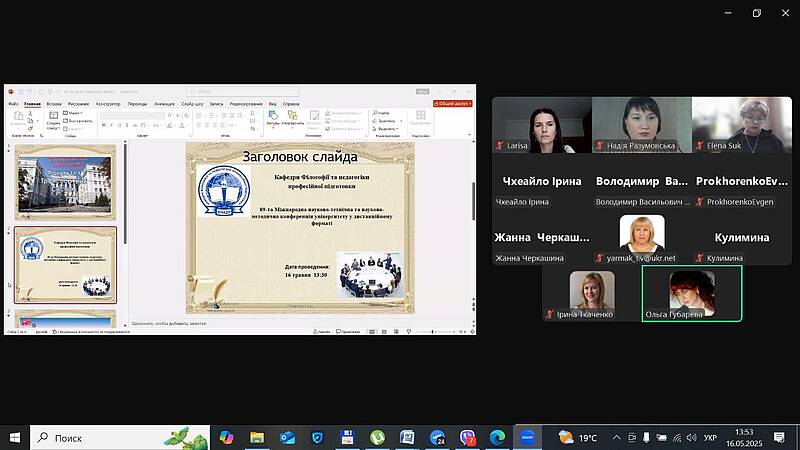Viewport: 800px width, 450px height.
Task: Expand the Select (Выделить) dropdown
Action: coord(387,127)
